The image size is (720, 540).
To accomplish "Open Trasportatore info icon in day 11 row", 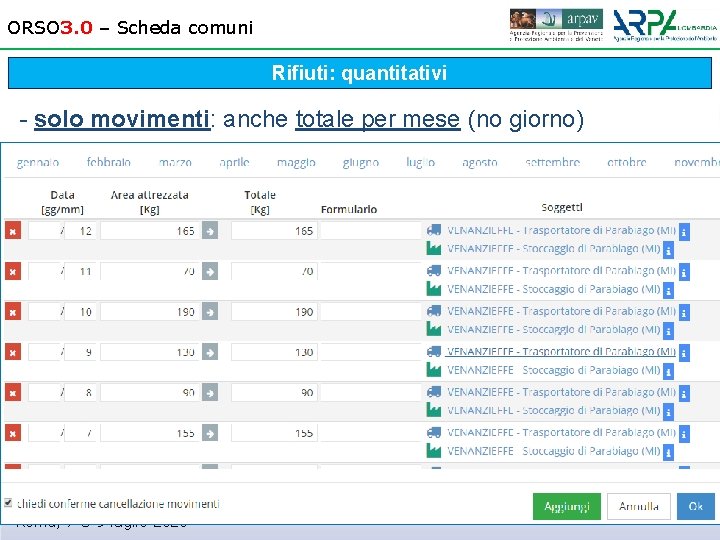I will (684, 272).
